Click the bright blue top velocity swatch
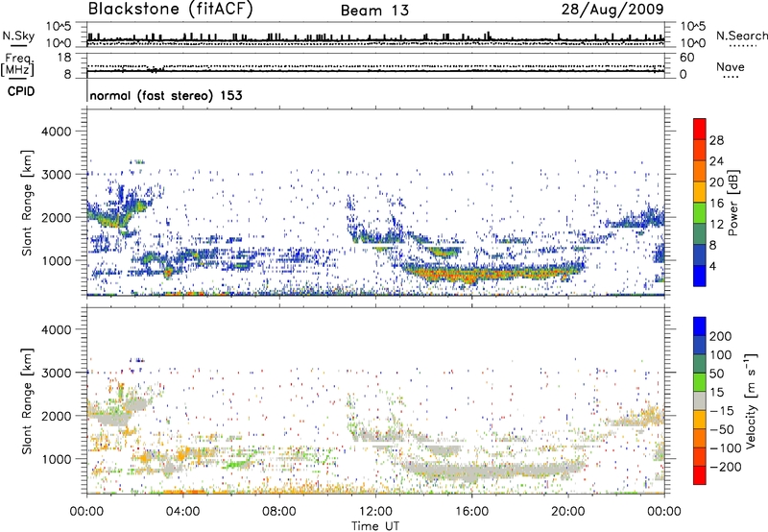Viewport: 768px width, 532px height. [x=700, y=326]
